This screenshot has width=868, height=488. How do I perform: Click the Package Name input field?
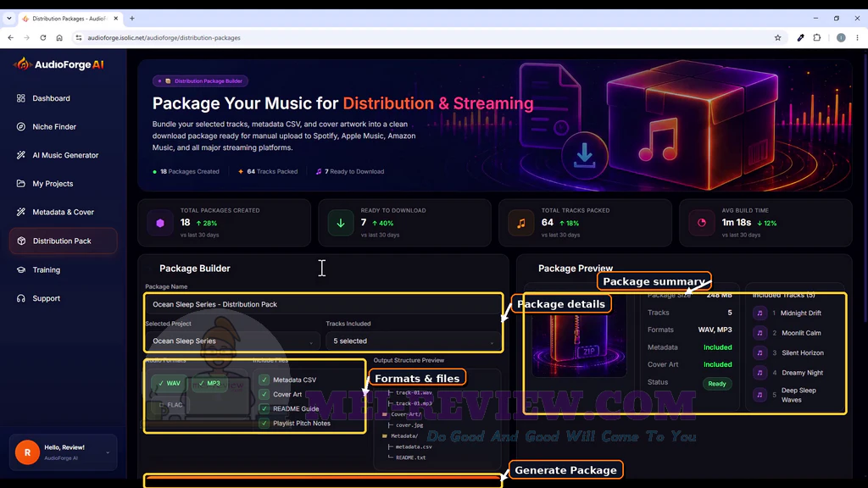(323, 304)
